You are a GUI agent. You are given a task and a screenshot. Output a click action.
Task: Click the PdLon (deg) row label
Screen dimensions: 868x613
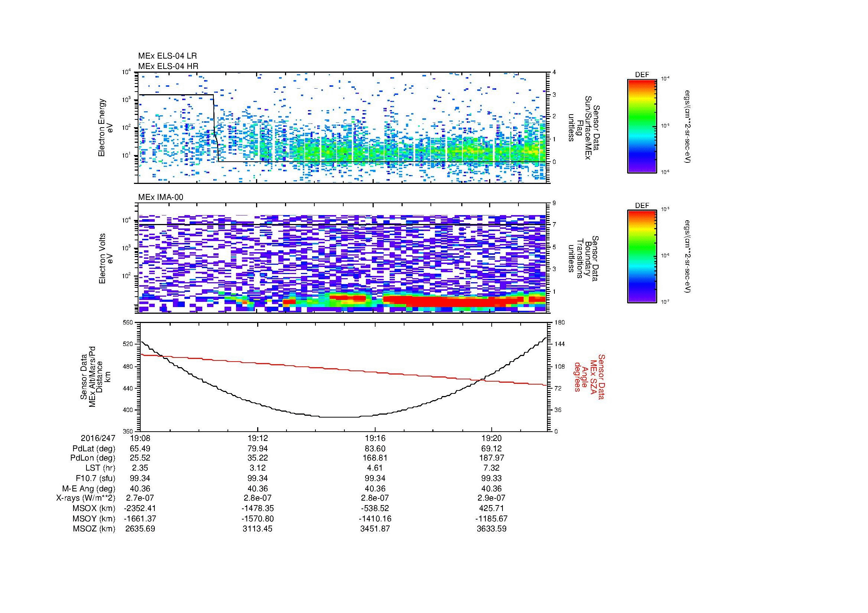(x=93, y=458)
